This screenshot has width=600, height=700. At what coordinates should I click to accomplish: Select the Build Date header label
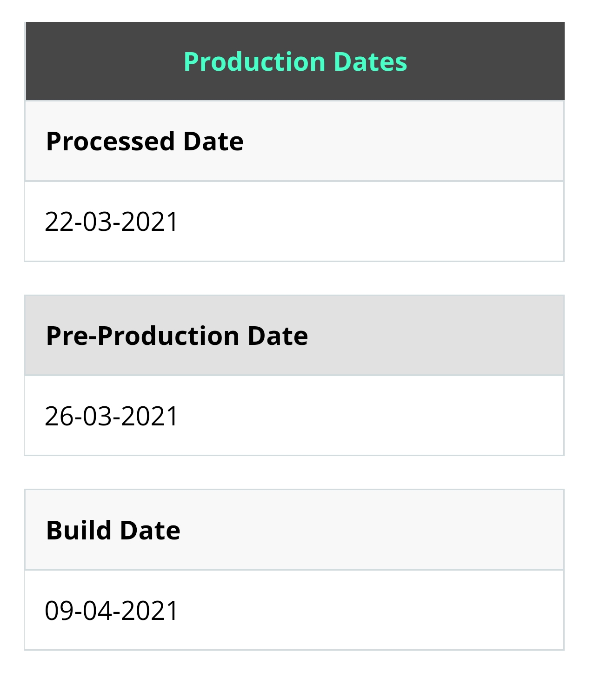click(x=113, y=530)
